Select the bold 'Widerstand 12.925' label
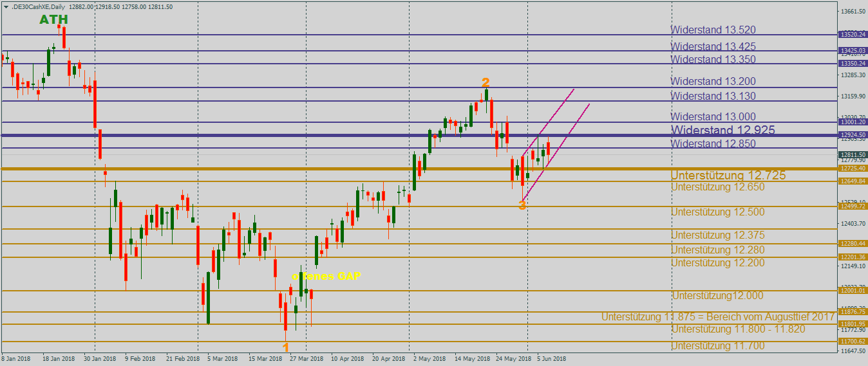The height and width of the screenshot is (366, 868). point(722,130)
